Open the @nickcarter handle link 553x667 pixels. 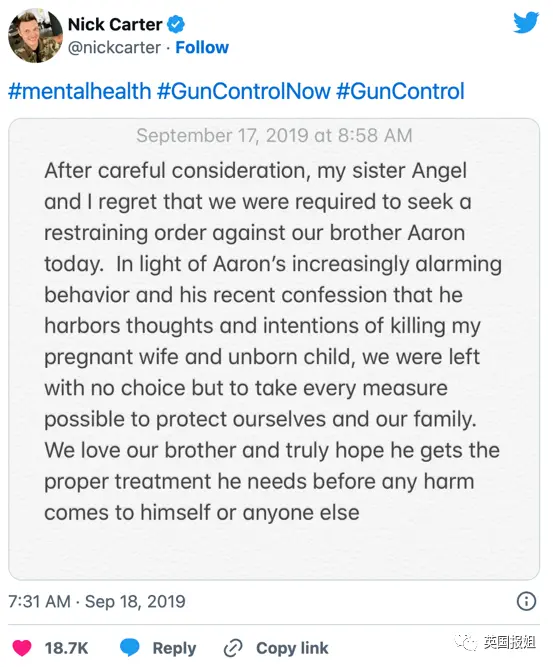click(x=114, y=47)
